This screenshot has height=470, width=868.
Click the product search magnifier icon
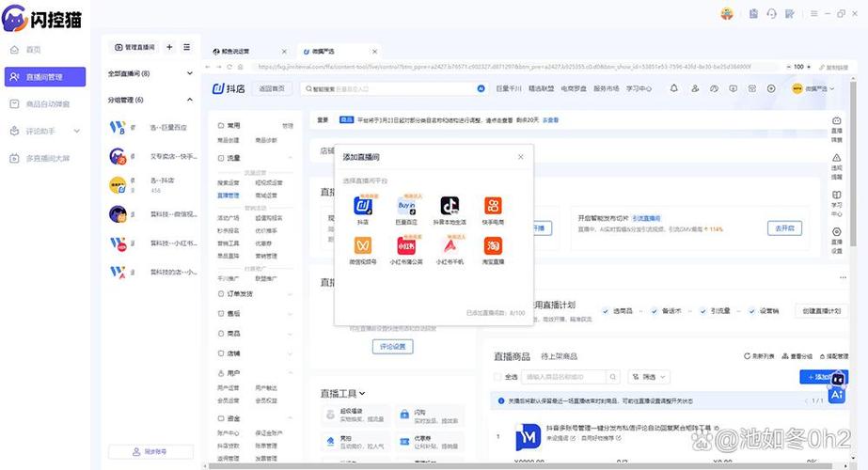(x=613, y=377)
